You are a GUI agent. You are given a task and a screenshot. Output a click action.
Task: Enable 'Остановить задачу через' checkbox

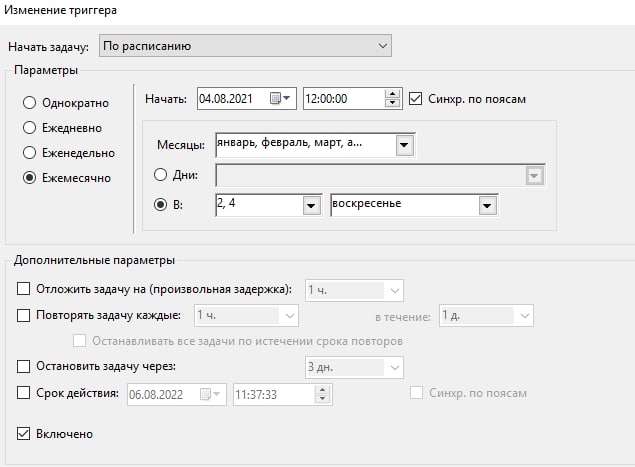(23, 366)
